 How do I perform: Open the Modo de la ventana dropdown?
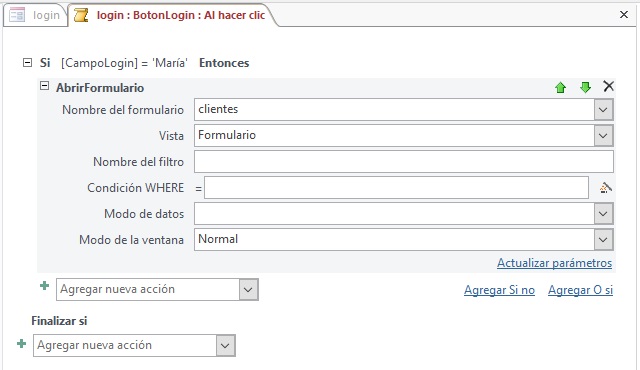tap(603, 239)
